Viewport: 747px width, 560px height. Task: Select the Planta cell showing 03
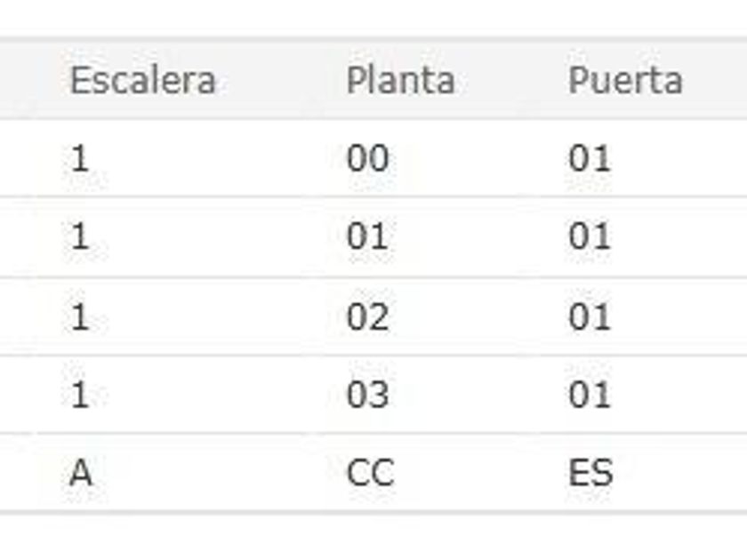(367, 395)
